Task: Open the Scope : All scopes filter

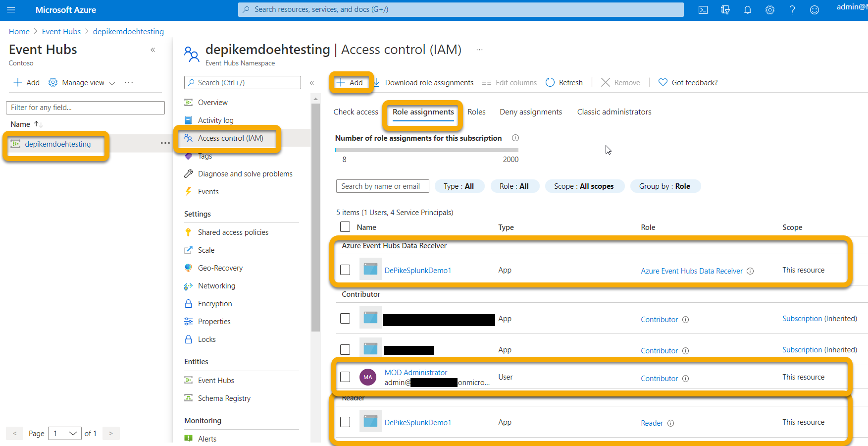Action: click(584, 186)
